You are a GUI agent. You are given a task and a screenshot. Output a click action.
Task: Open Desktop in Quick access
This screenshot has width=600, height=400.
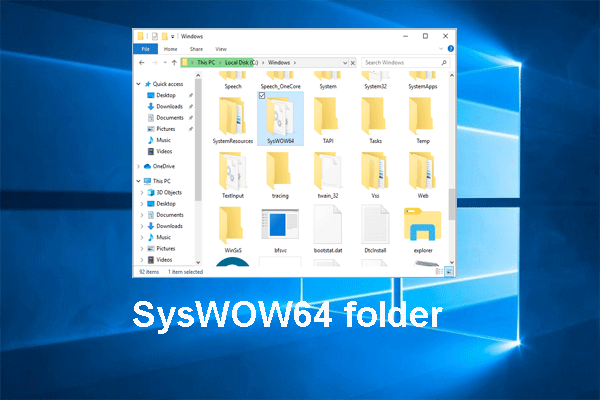tap(166, 95)
